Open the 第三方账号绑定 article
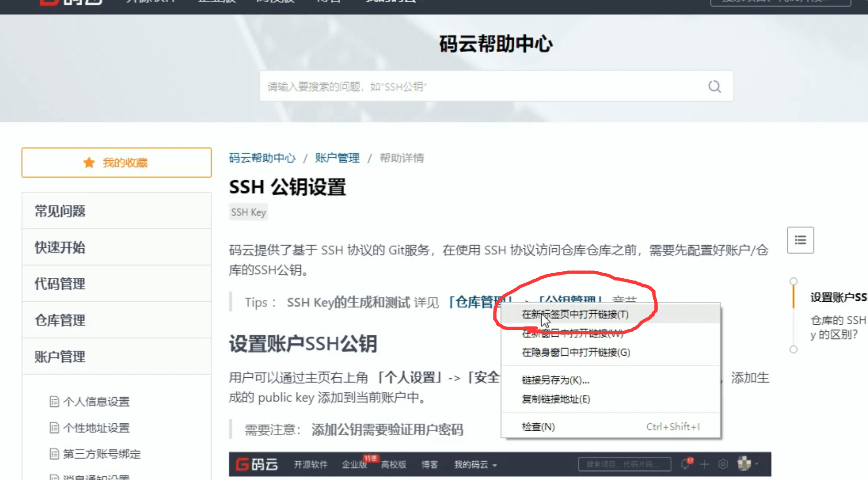 click(102, 454)
